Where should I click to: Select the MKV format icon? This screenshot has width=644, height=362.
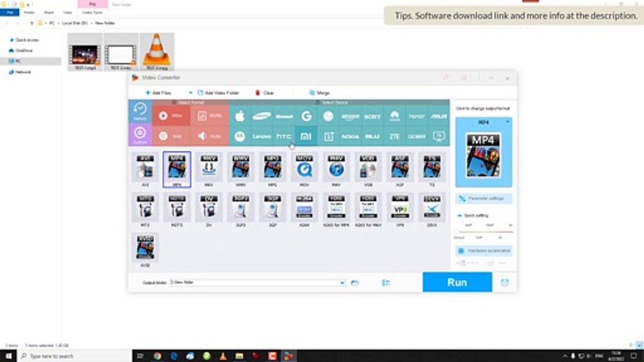(209, 167)
